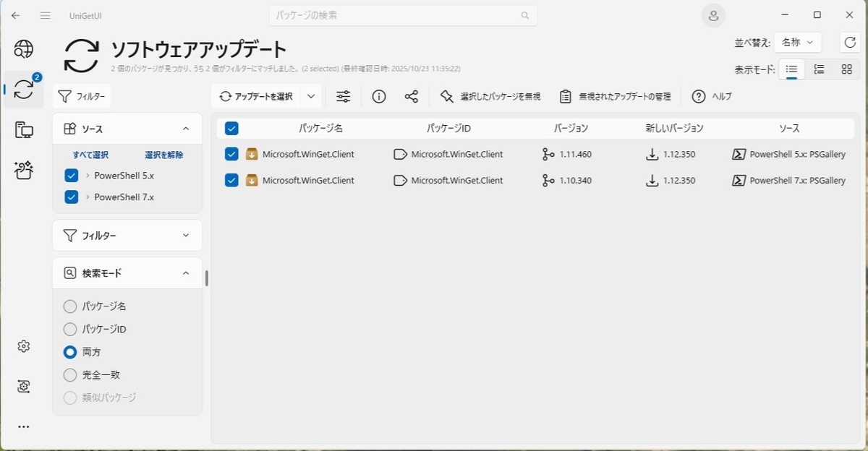Collapse the 検索モード section

pyautogui.click(x=186, y=273)
